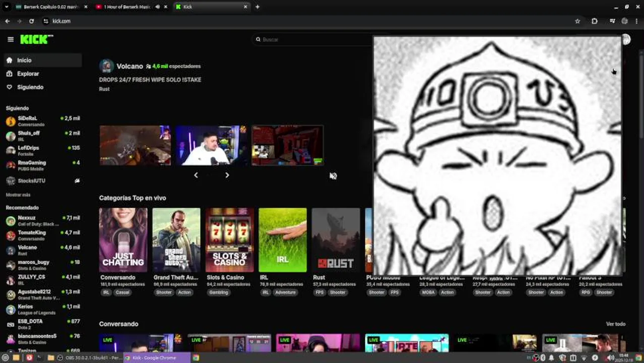Open the hamburger sidebar menu
This screenshot has height=363, width=644.
pyautogui.click(x=11, y=39)
